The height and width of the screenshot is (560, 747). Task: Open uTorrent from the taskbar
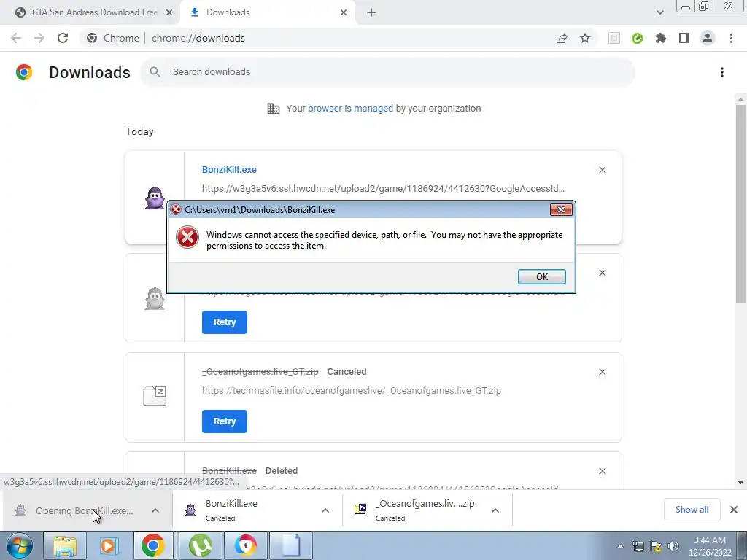[200, 545]
